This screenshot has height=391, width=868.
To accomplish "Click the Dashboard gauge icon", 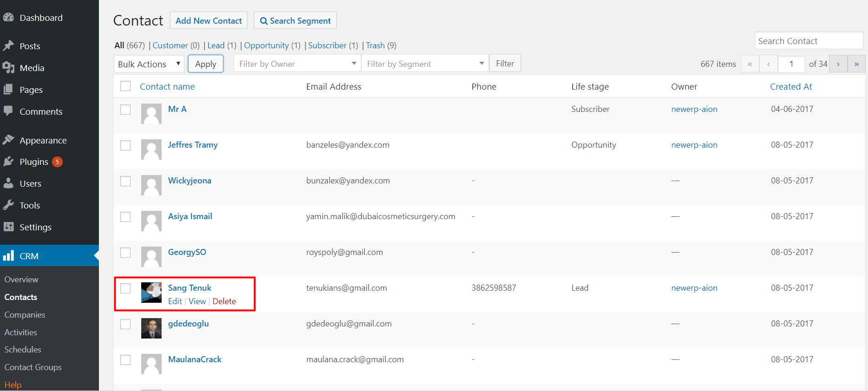I will (x=8, y=18).
